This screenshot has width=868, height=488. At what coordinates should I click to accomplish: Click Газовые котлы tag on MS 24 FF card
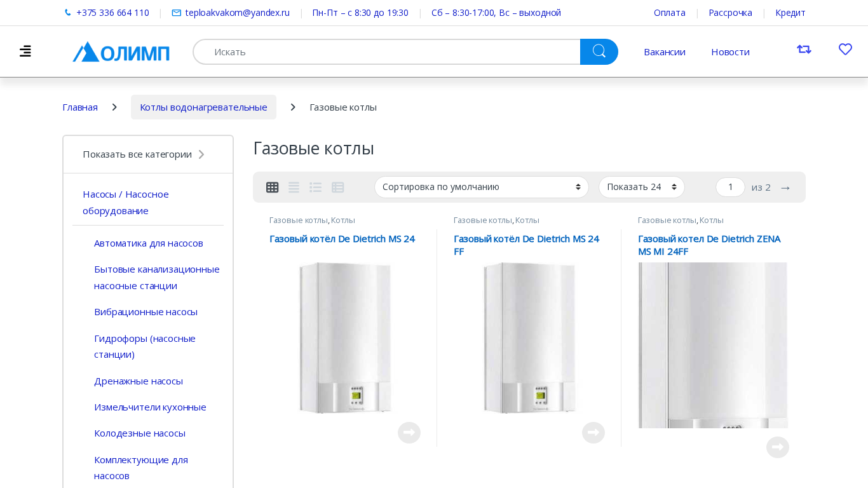coord(483,220)
